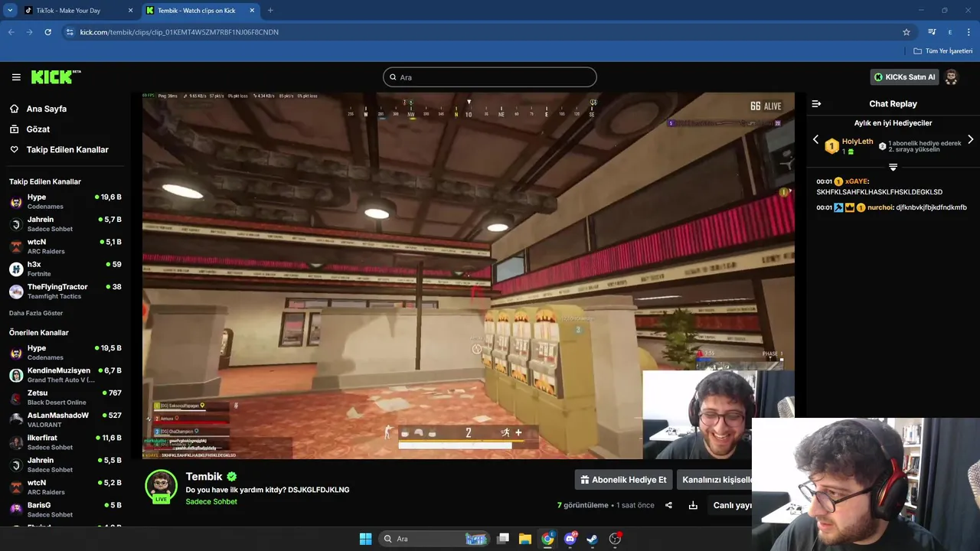Open Chrome media control icon

[x=932, y=32]
